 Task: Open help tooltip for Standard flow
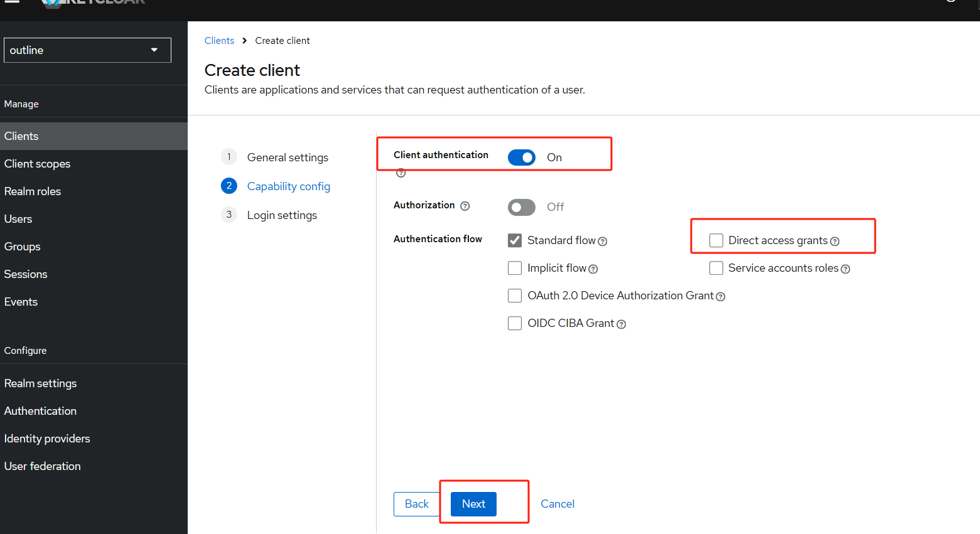point(603,242)
